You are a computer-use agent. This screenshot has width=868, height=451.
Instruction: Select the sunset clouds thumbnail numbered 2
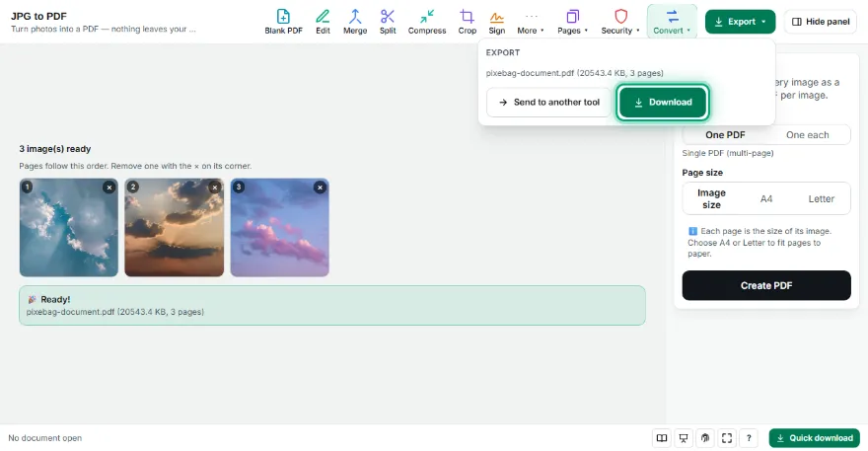(175, 227)
